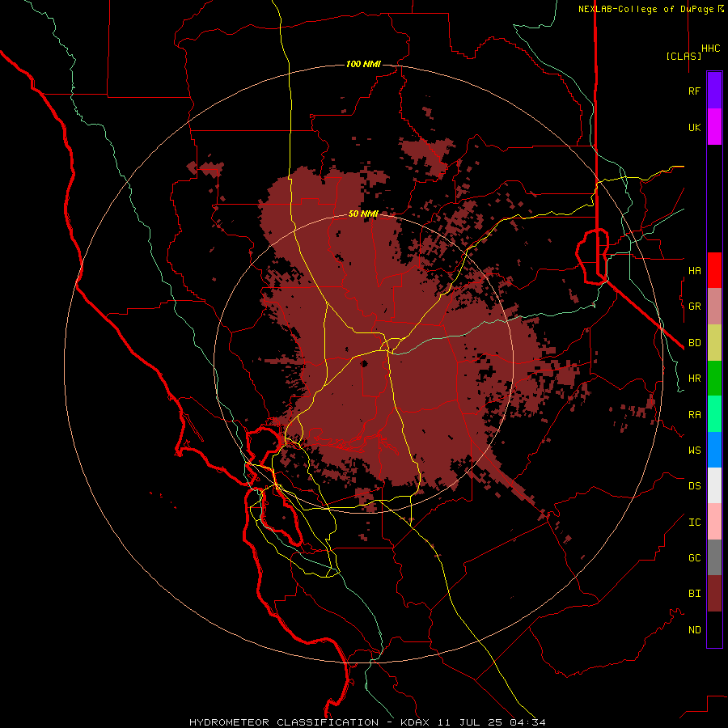The height and width of the screenshot is (728, 728).
Task: Click the GC legend label
Action: [x=694, y=557]
